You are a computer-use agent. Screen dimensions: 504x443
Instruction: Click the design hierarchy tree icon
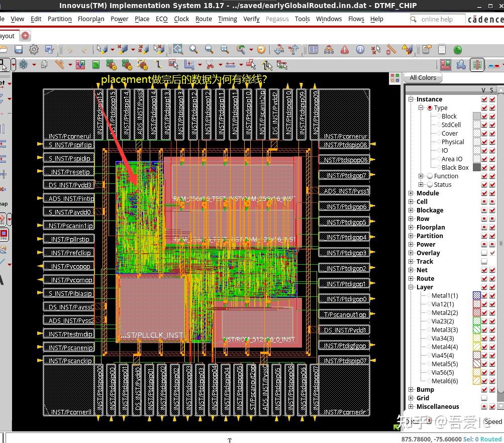[x=329, y=49]
